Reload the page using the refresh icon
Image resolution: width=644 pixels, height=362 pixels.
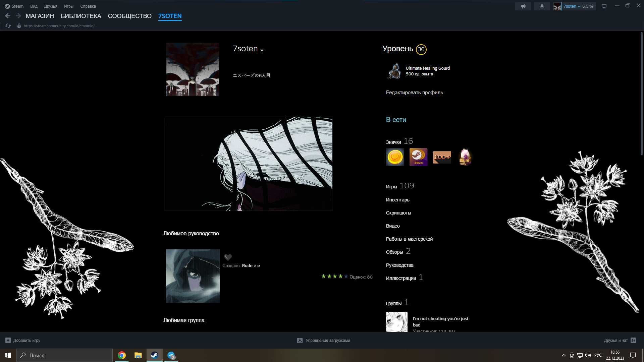pyautogui.click(x=8, y=26)
